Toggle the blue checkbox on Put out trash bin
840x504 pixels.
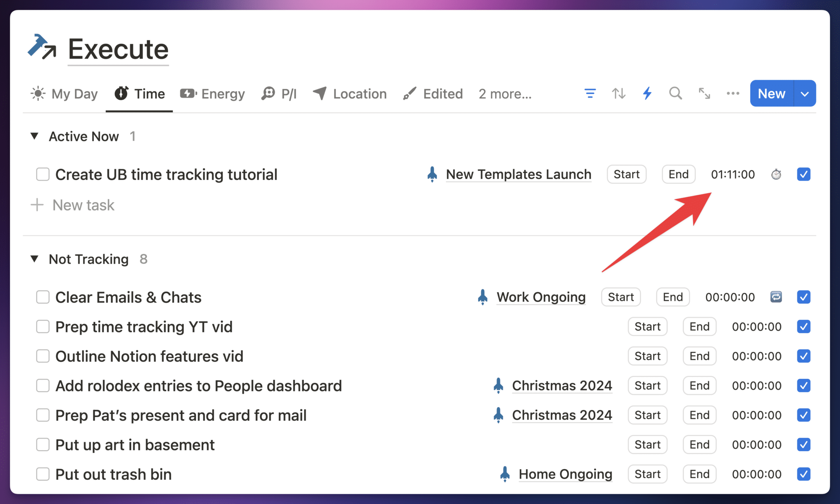pos(803,474)
